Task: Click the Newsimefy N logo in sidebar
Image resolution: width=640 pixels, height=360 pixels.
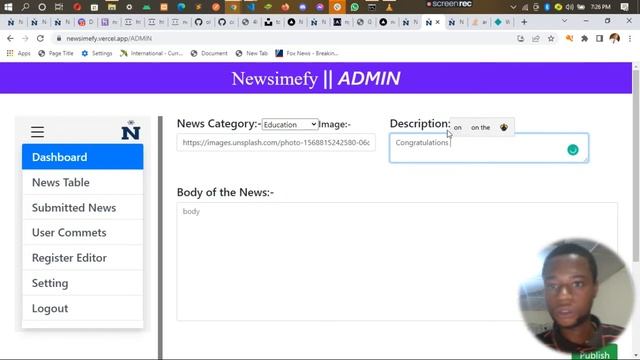Action: tap(131, 131)
